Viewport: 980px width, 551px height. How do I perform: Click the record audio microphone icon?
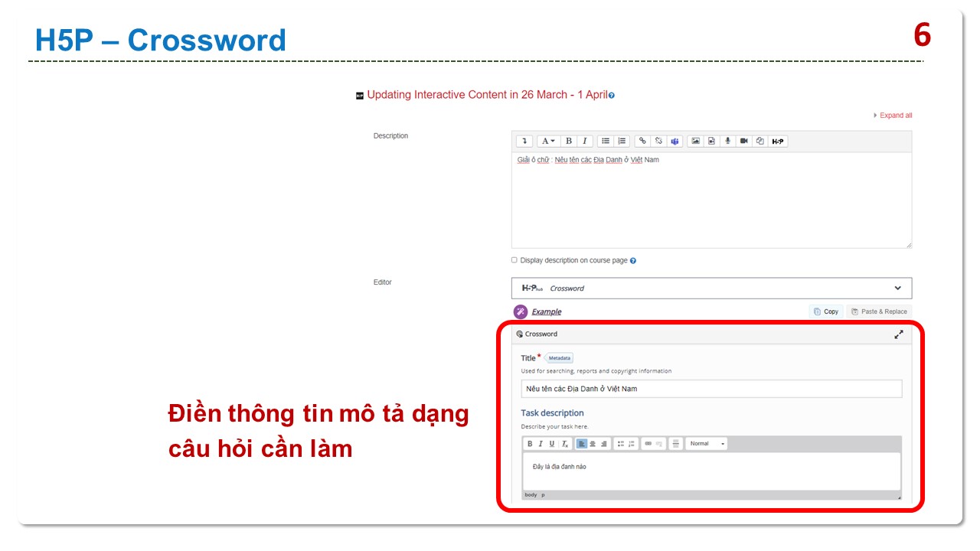tap(727, 141)
